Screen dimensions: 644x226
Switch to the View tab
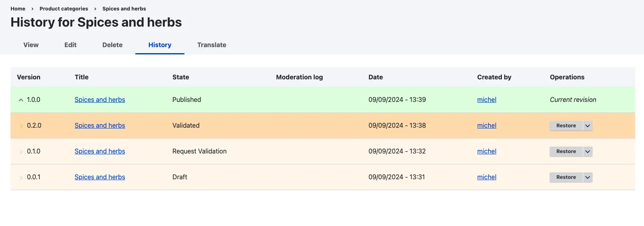[31, 45]
